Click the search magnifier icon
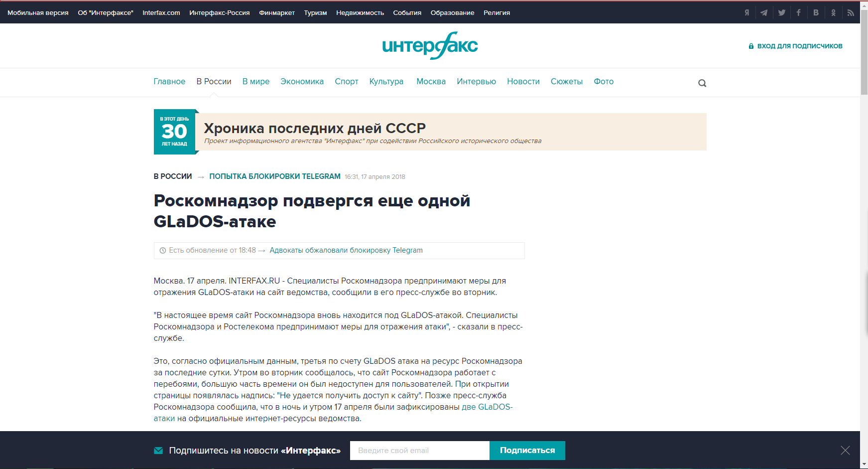The height and width of the screenshot is (469, 868). tap(702, 83)
